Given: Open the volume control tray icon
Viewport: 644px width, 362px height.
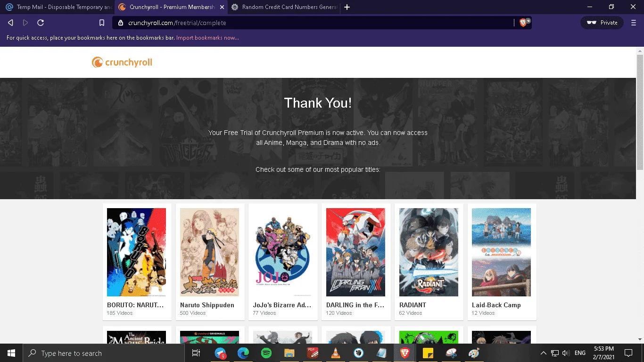Looking at the screenshot, I should [566, 353].
